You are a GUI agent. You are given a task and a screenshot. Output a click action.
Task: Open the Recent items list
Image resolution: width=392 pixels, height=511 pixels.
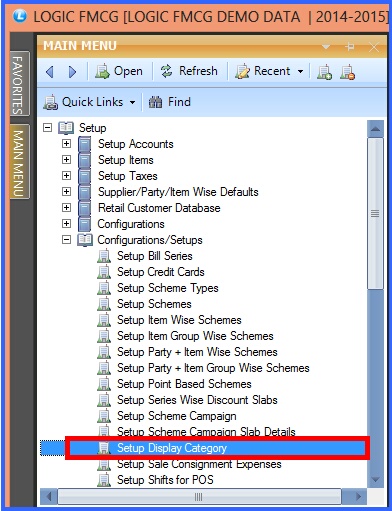pyautogui.click(x=269, y=71)
